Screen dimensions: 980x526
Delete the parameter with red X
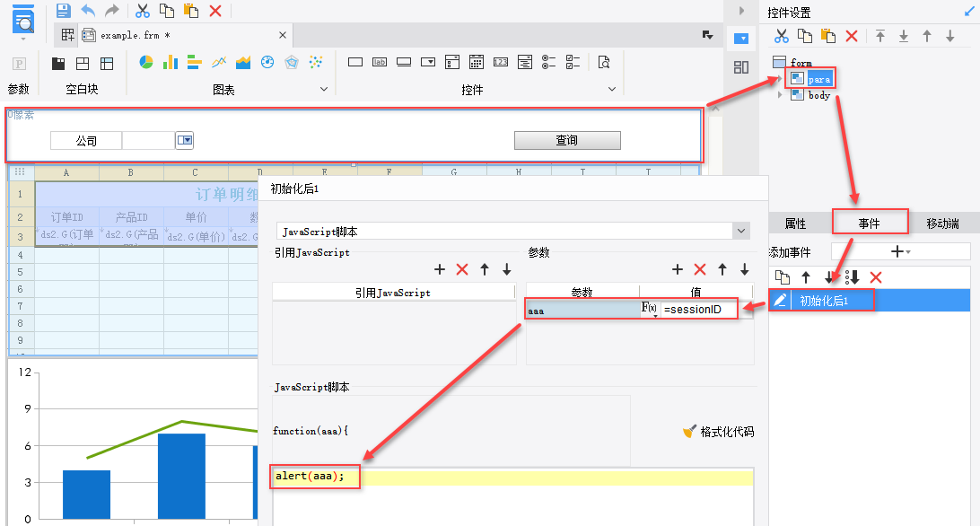click(700, 269)
